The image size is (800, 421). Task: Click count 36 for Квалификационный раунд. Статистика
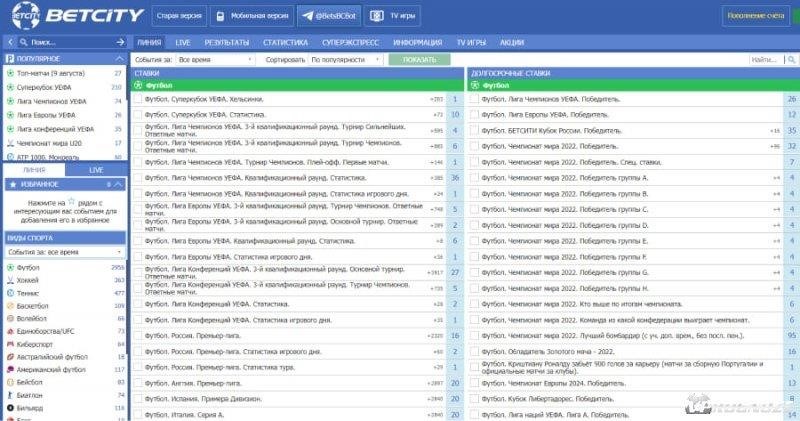[455, 178]
